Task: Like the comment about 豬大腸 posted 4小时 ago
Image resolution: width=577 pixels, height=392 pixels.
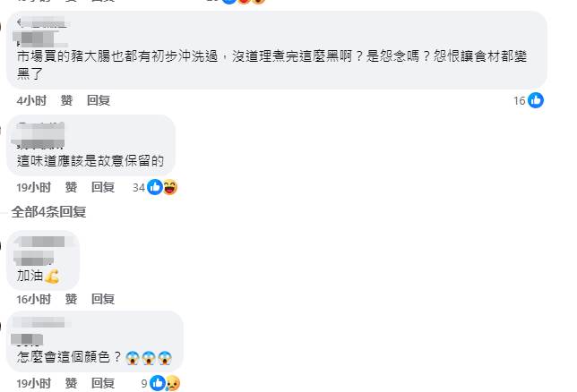Action: [66, 100]
